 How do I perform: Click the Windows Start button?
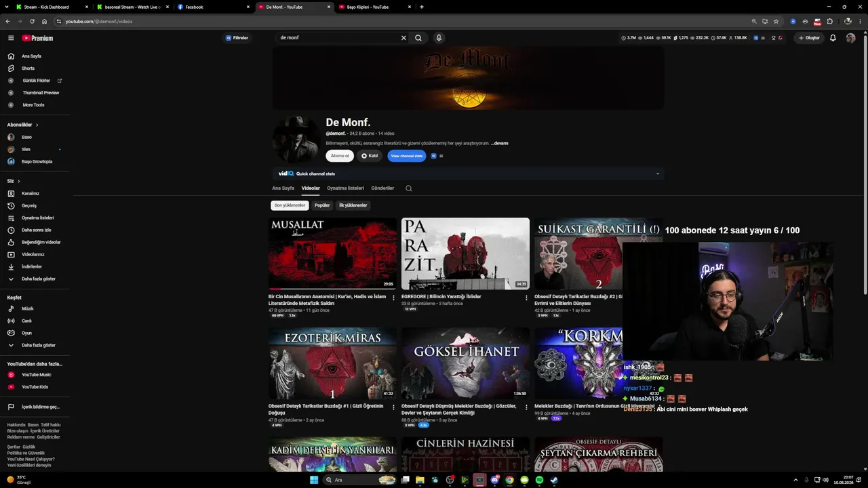click(314, 480)
